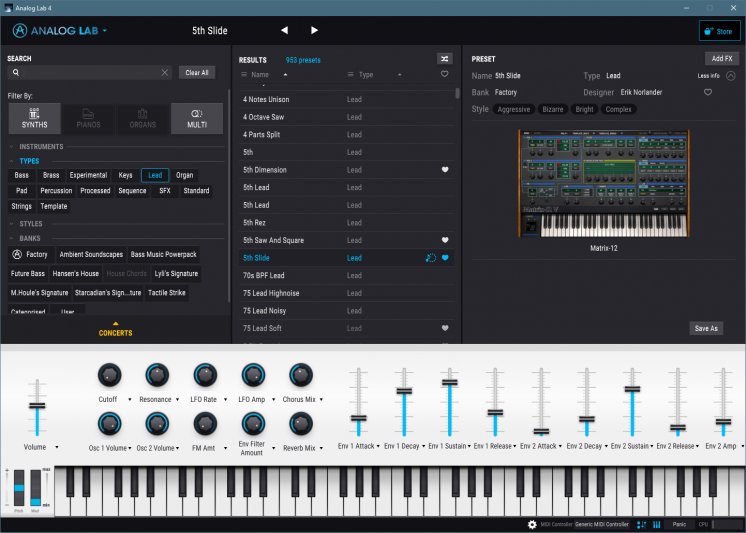The height and width of the screenshot is (533, 746).
Task: Click the Resonance knob
Action: 157,375
